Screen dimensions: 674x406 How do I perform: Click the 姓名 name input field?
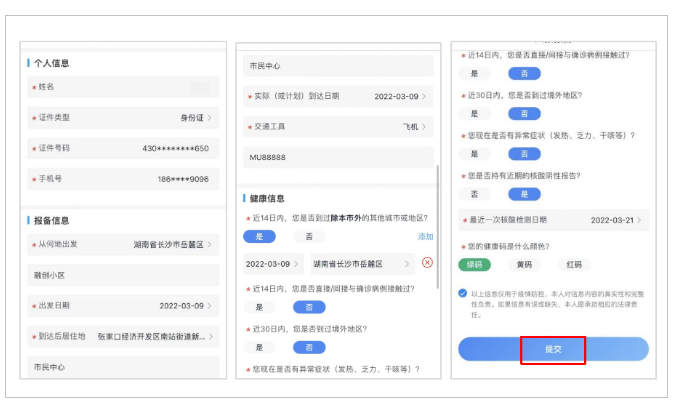(x=125, y=88)
